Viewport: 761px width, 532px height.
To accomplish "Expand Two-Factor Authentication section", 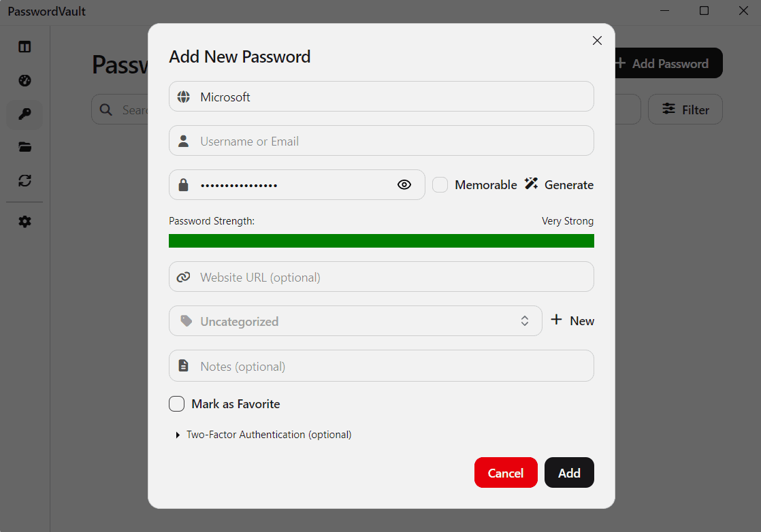I will point(264,435).
